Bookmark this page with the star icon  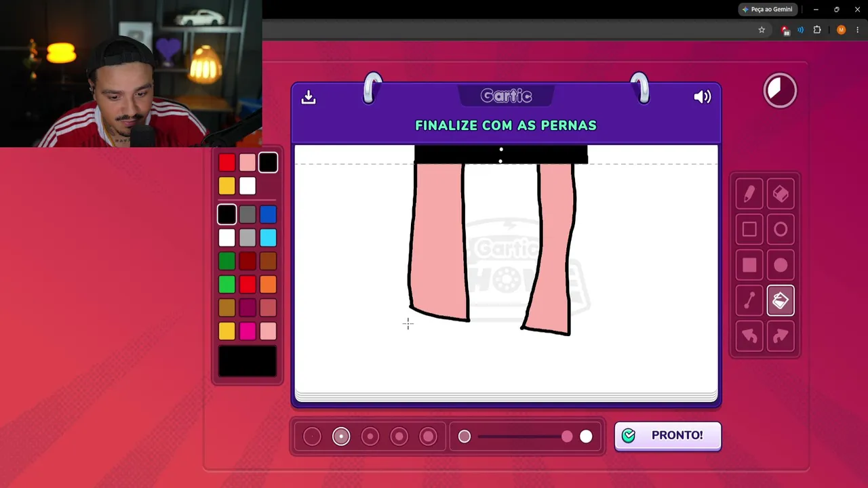(762, 30)
